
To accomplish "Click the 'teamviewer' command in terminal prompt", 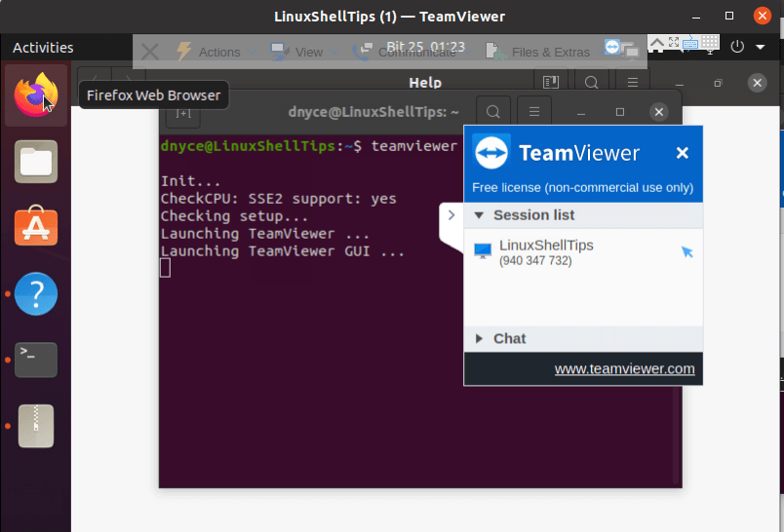I will [x=414, y=146].
